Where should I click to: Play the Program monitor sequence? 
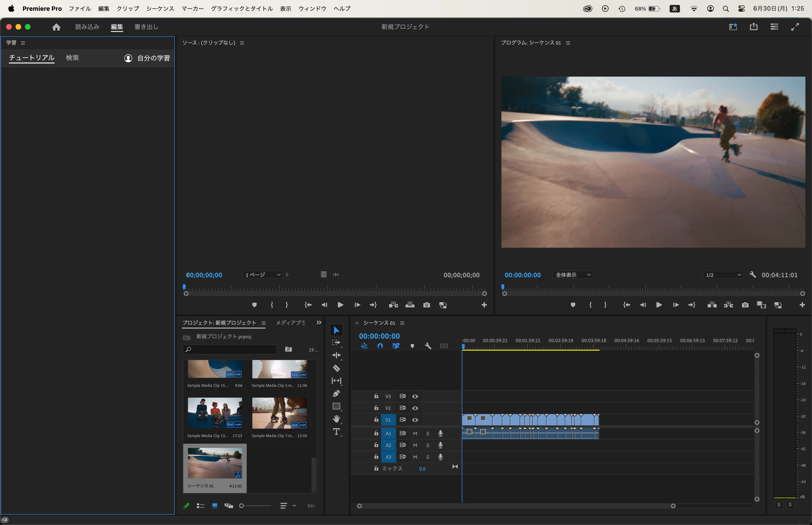[659, 305]
